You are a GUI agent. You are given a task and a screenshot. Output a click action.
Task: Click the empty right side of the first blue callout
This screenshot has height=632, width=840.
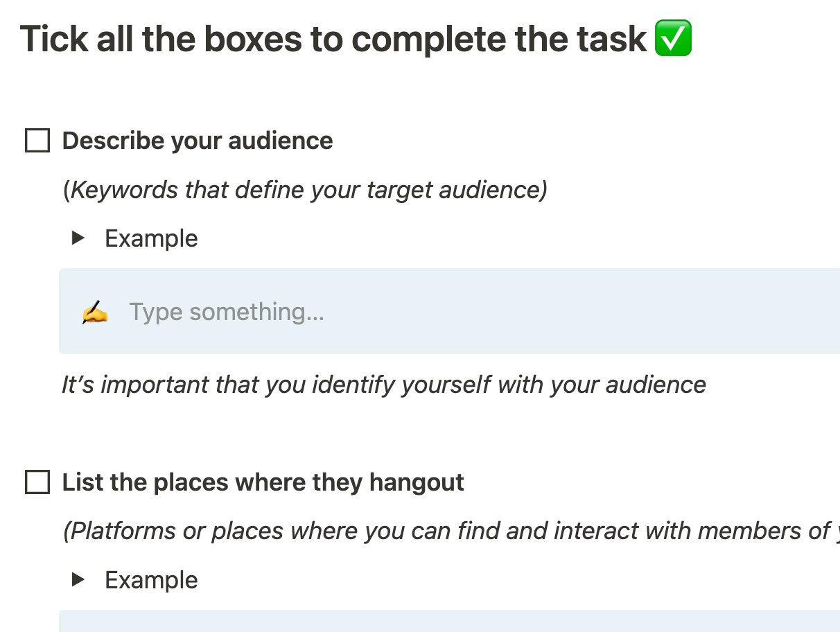[624, 312]
